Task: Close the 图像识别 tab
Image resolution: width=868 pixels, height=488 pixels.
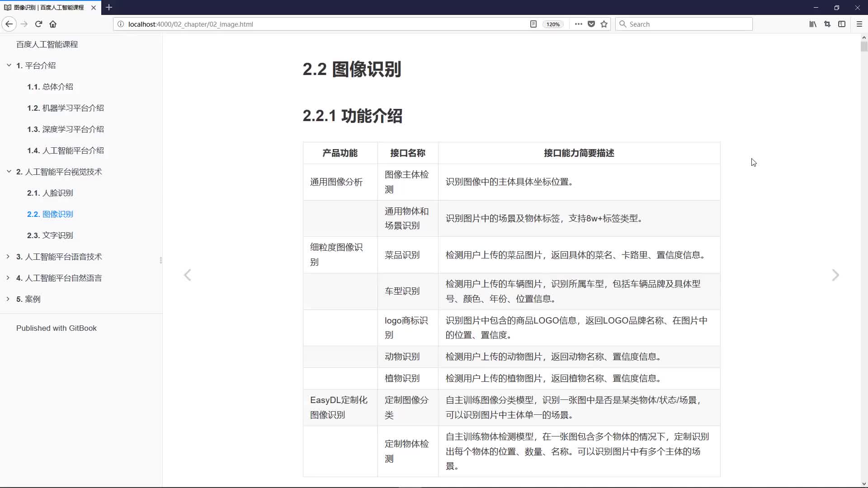Action: coord(93,7)
